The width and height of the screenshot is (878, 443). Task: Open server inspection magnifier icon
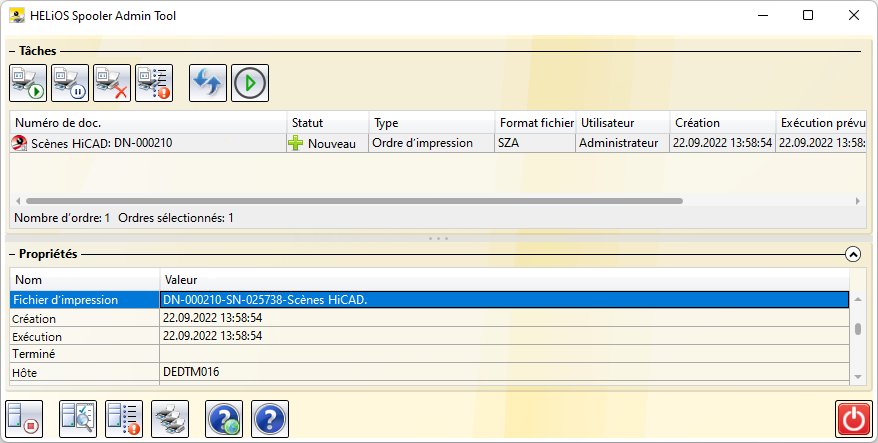[x=78, y=419]
